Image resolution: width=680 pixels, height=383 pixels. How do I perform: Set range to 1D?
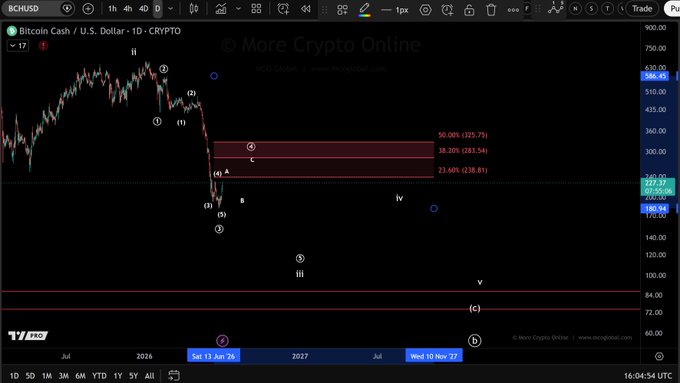[14, 376]
